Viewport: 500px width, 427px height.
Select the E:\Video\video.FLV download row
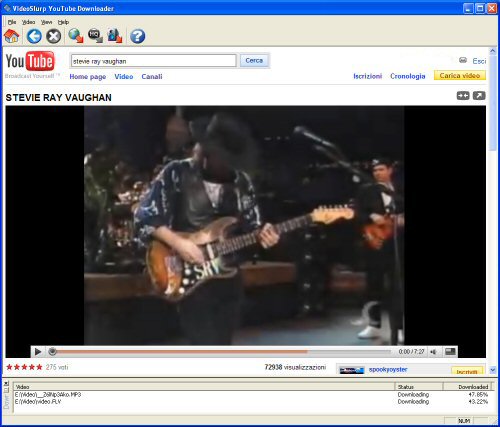coord(252,402)
